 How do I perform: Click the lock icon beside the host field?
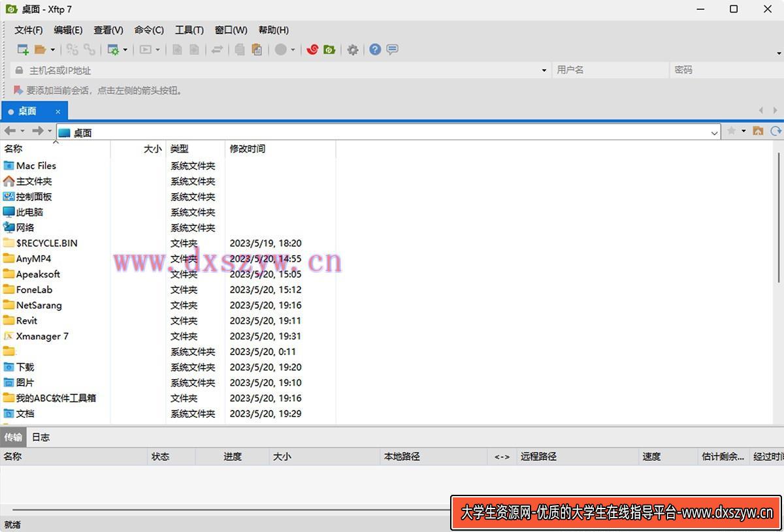(19, 70)
